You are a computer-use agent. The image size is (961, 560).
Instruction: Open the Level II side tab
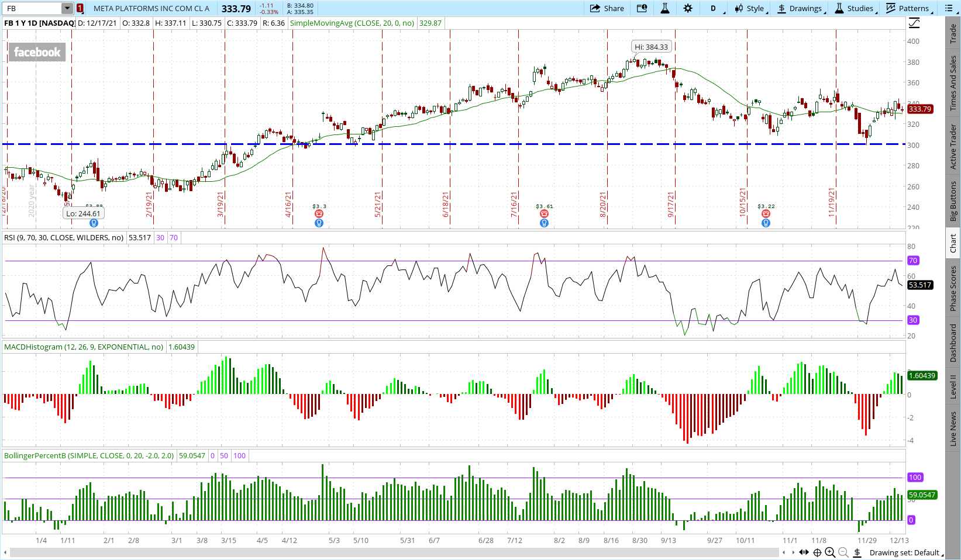click(x=953, y=387)
